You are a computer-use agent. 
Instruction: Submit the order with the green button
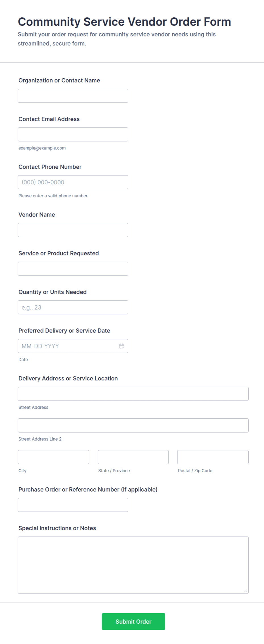pyautogui.click(x=133, y=622)
